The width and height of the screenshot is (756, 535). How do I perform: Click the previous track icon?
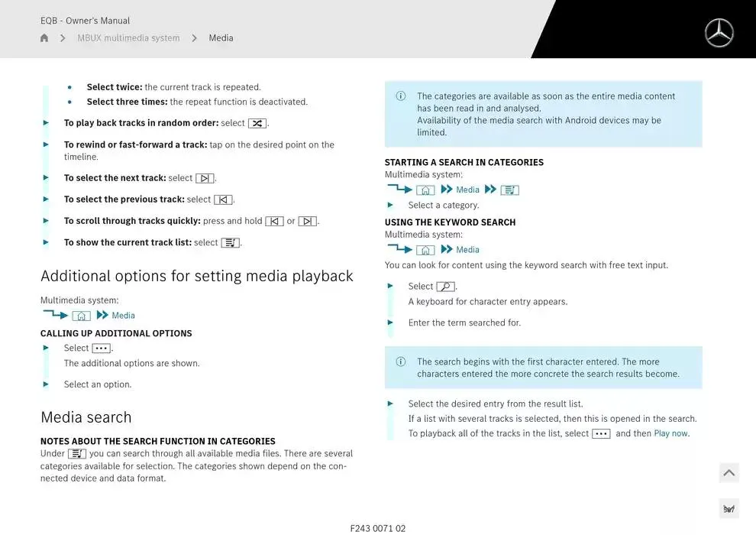[223, 199]
